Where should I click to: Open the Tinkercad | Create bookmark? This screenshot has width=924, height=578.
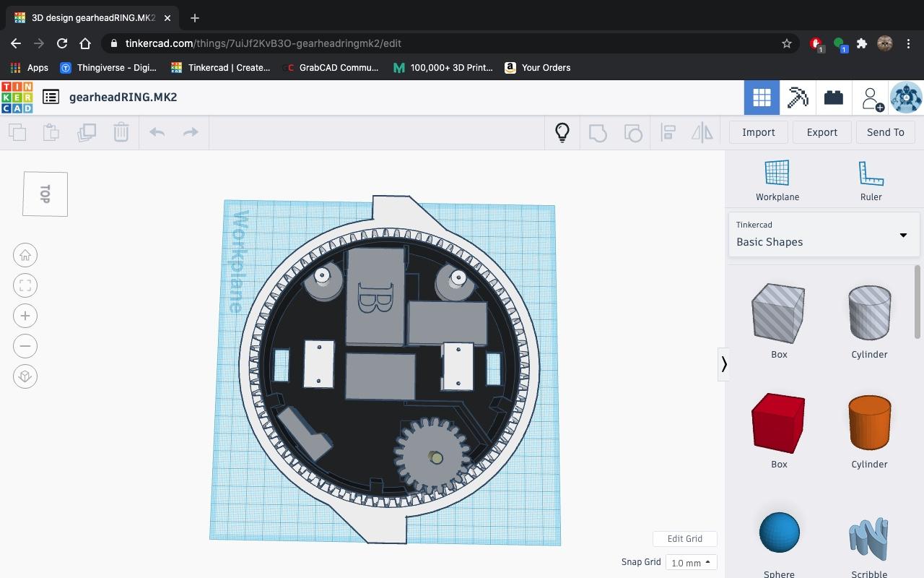220,67
